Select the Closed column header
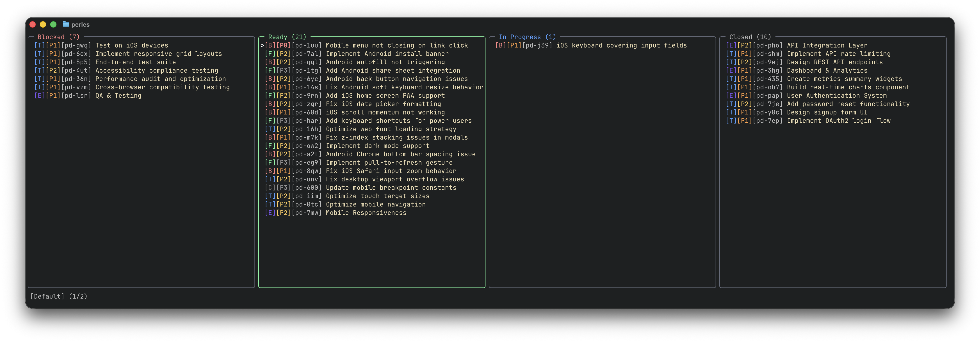This screenshot has width=980, height=342. (750, 37)
